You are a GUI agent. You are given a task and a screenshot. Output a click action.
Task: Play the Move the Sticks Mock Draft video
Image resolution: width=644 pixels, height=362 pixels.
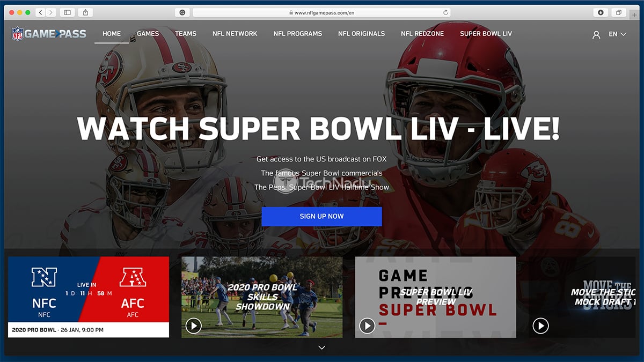click(x=540, y=326)
